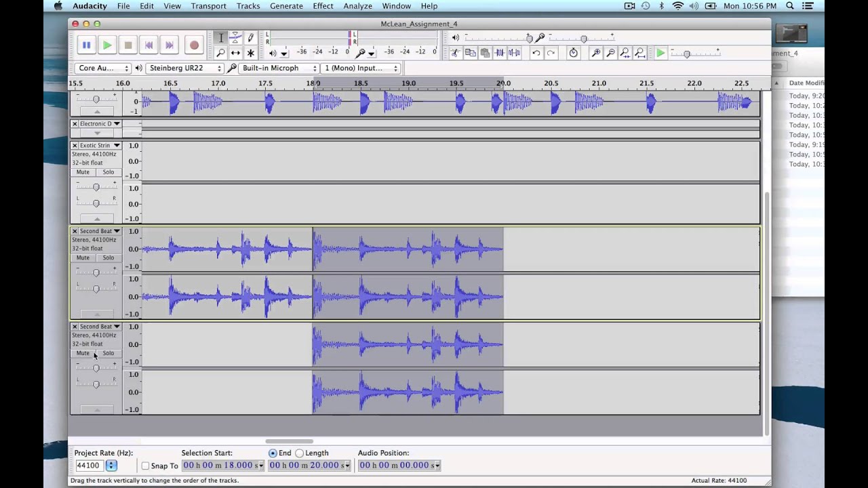The width and height of the screenshot is (868, 488).
Task: Click the Fit Project in window icon
Action: (639, 53)
